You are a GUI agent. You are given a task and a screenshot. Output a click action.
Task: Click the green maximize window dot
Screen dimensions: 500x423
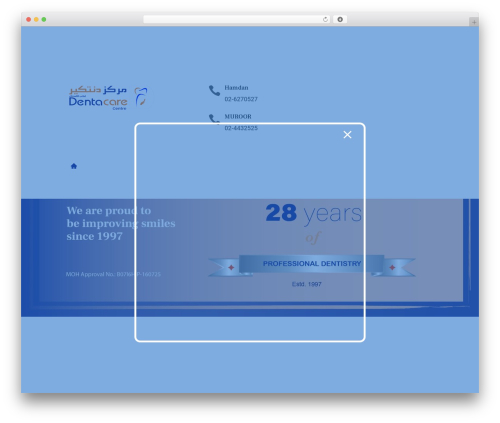click(x=44, y=19)
